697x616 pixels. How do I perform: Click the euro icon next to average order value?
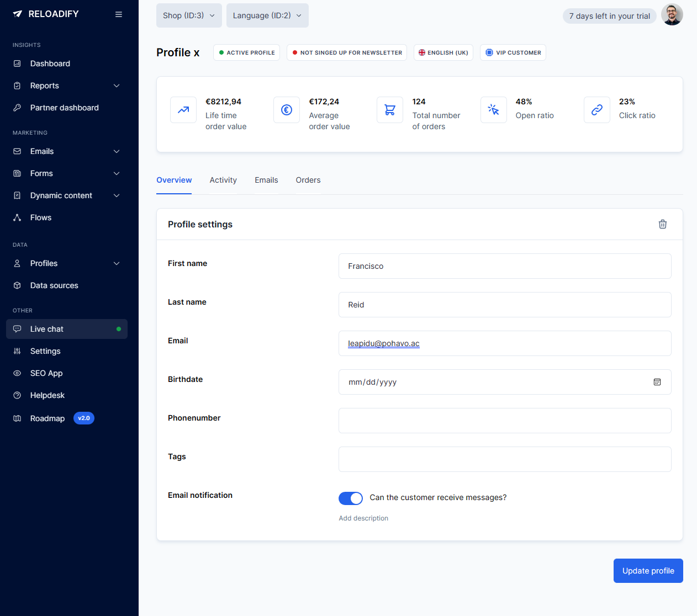(x=287, y=109)
